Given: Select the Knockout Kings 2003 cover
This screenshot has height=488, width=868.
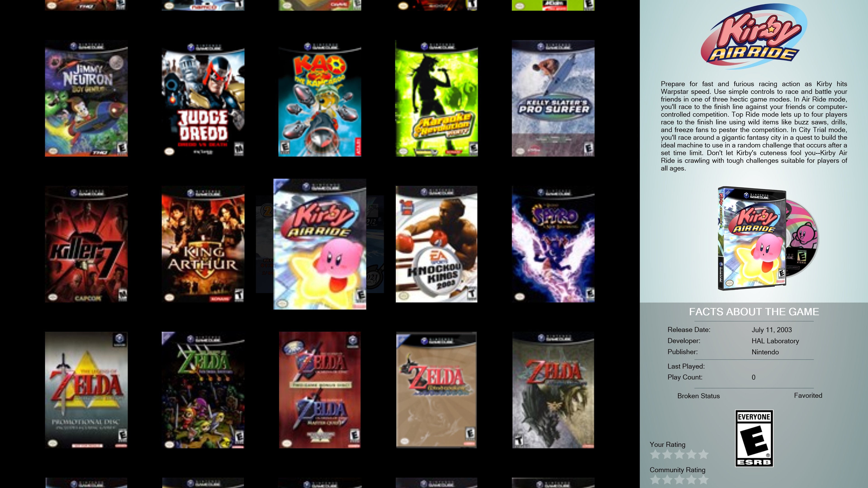Looking at the screenshot, I should click(436, 244).
